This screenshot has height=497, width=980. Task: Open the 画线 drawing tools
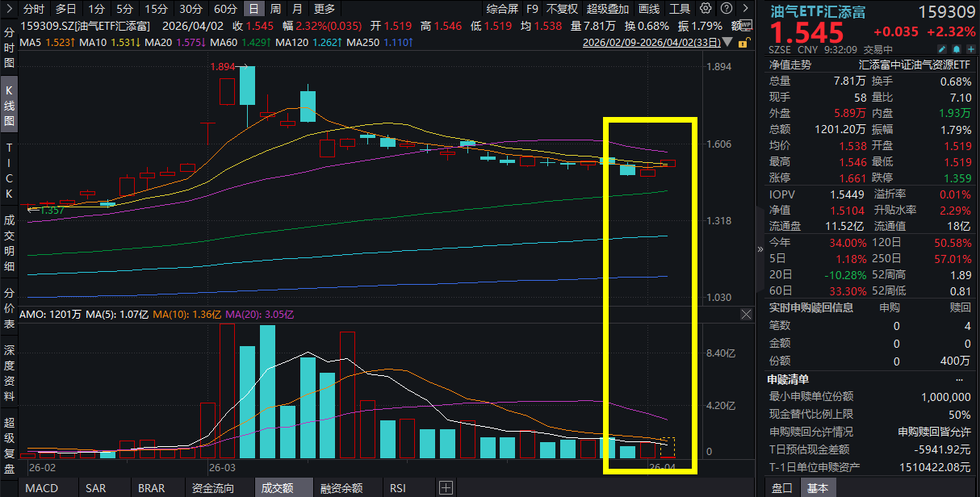[x=649, y=9]
